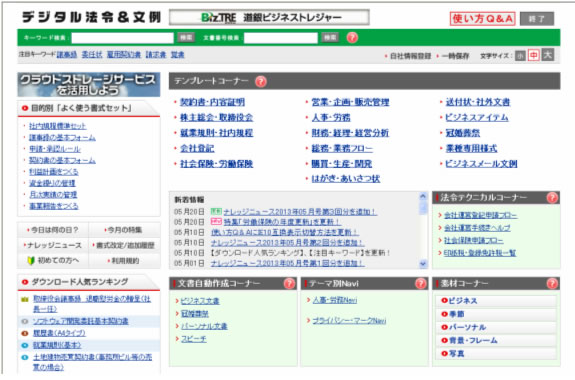The width and height of the screenshot is (575, 380).
Task: Open help icon in 法令テクニカルコーナー header
Action: pos(552,198)
